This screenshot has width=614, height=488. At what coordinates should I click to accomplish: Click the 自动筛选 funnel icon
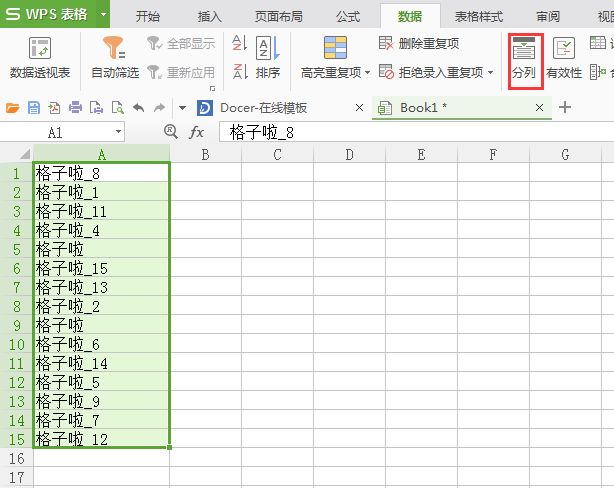114,48
